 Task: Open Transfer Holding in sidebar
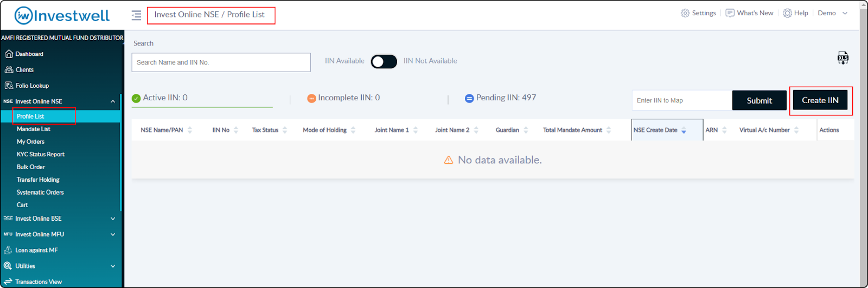coord(38,180)
